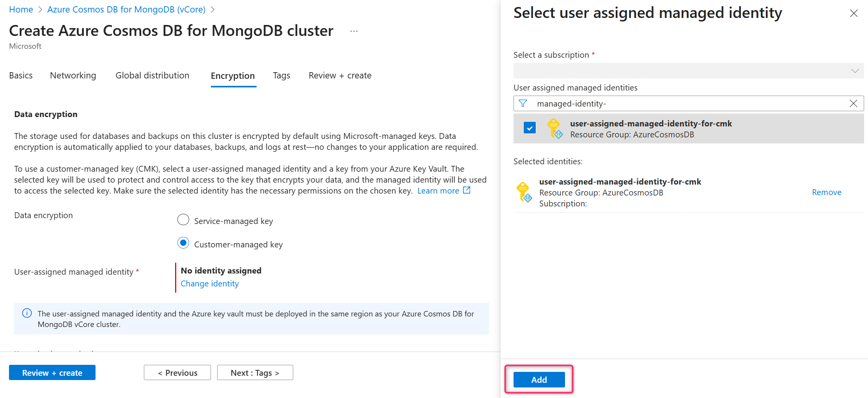Click the Change identity link
This screenshot has width=868, height=398.
click(209, 284)
